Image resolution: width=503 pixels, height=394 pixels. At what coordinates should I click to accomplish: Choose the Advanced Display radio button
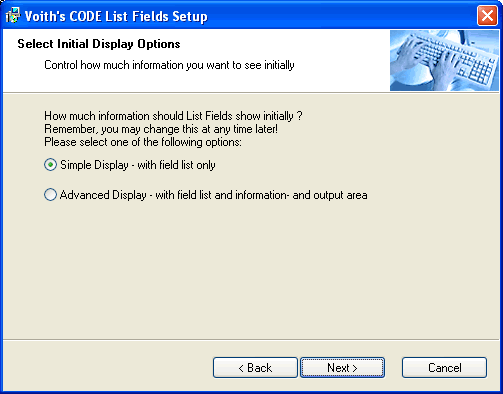[50, 195]
